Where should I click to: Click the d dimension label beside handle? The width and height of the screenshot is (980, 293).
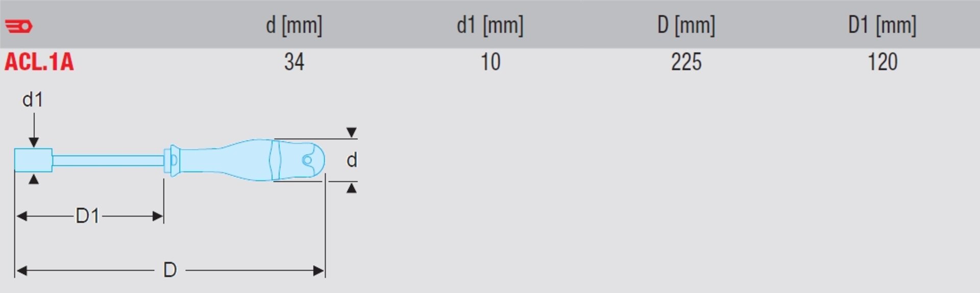352,160
